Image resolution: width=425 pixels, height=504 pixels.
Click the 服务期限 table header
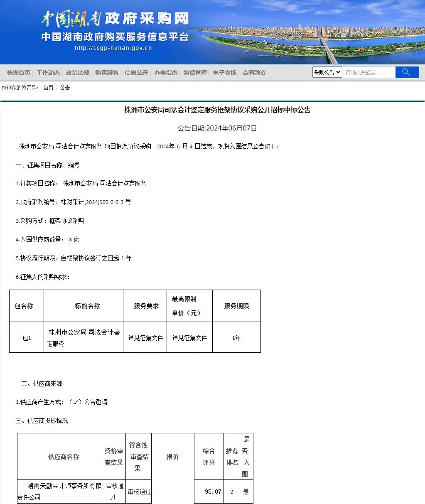[x=236, y=306]
